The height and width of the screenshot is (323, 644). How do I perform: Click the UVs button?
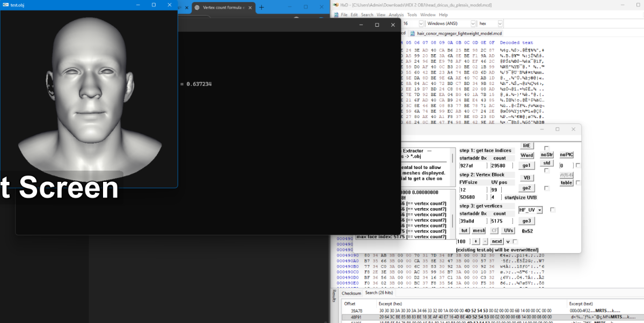[x=508, y=231]
